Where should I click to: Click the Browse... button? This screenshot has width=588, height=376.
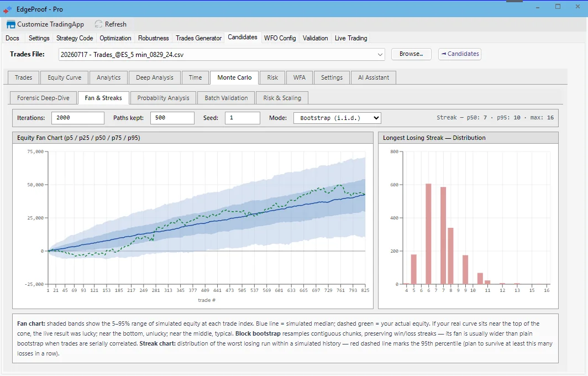(x=411, y=54)
